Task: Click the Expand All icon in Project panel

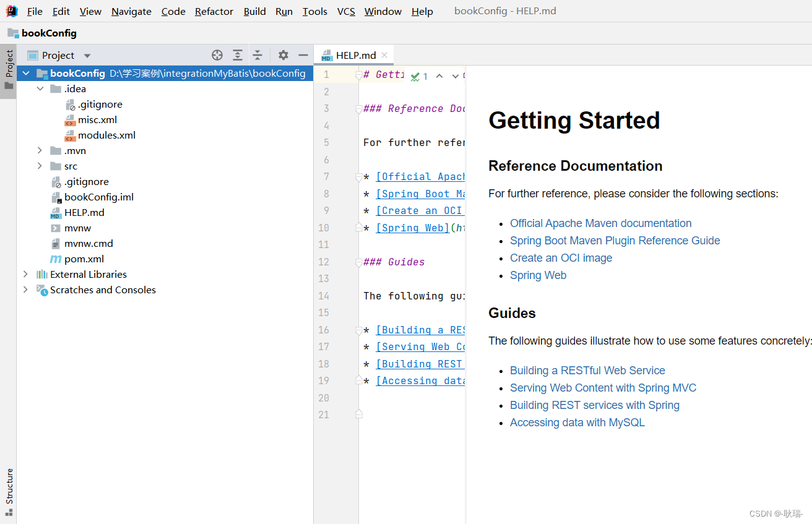Action: coord(238,55)
